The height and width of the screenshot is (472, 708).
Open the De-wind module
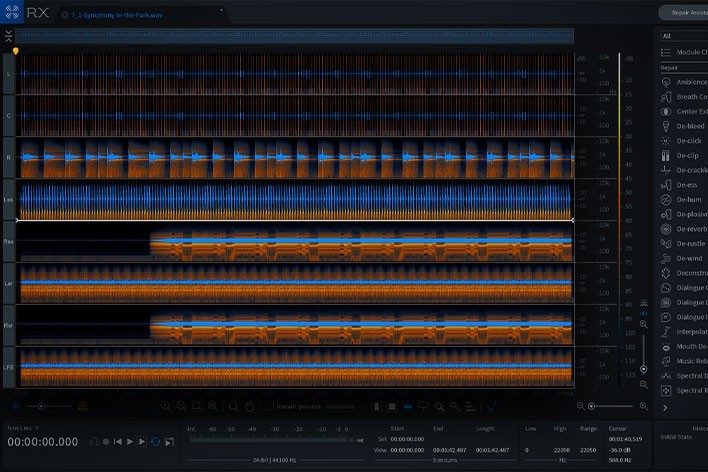point(685,258)
